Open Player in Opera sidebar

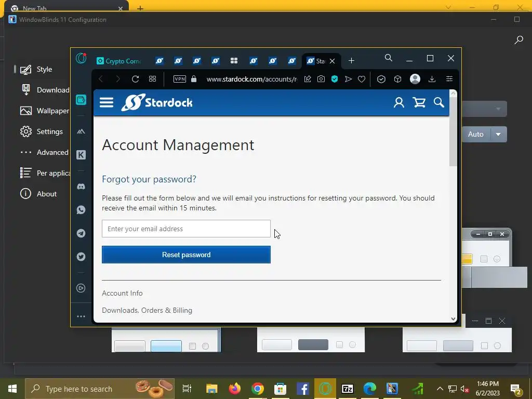tap(81, 288)
